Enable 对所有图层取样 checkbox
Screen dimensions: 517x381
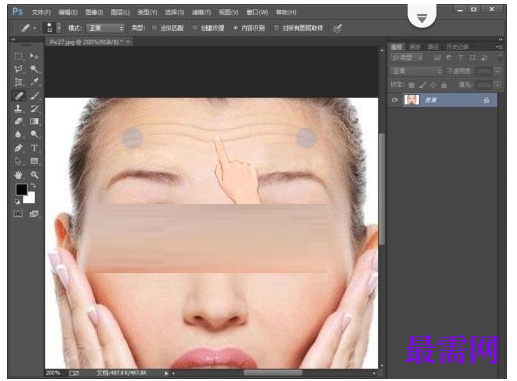pos(276,28)
